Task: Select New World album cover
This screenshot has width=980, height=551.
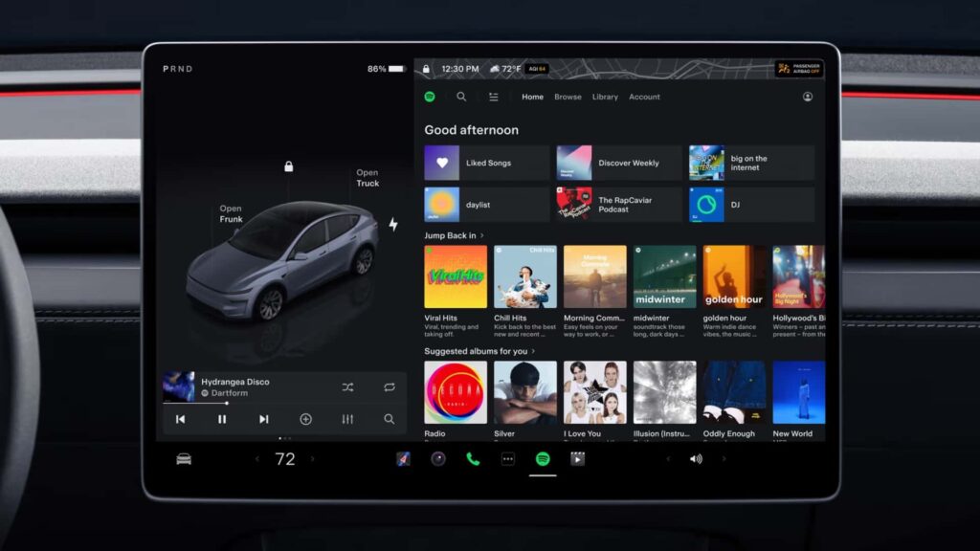Action: coord(799,392)
